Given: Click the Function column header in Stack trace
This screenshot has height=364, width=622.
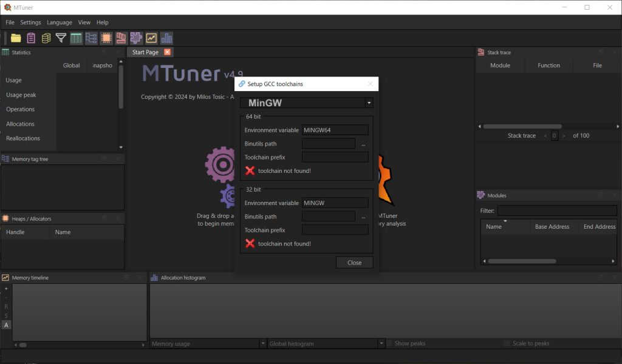Looking at the screenshot, I should [549, 66].
